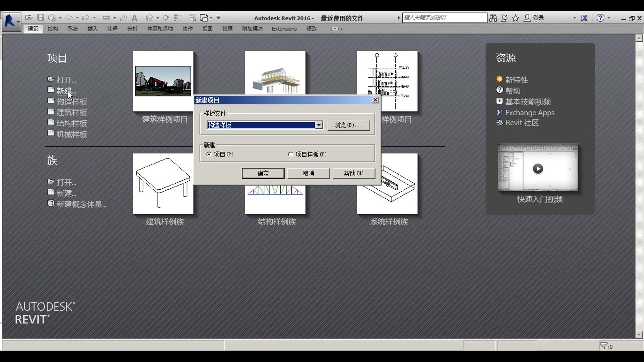
Task: Open Autodesk Exchange Apps X icon
Action: coord(584,18)
